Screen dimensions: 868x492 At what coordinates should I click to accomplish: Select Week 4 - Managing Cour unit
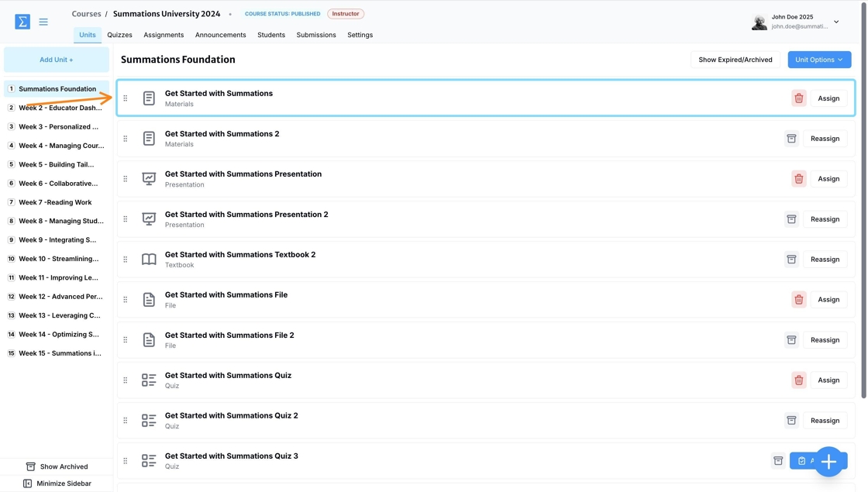coord(57,146)
